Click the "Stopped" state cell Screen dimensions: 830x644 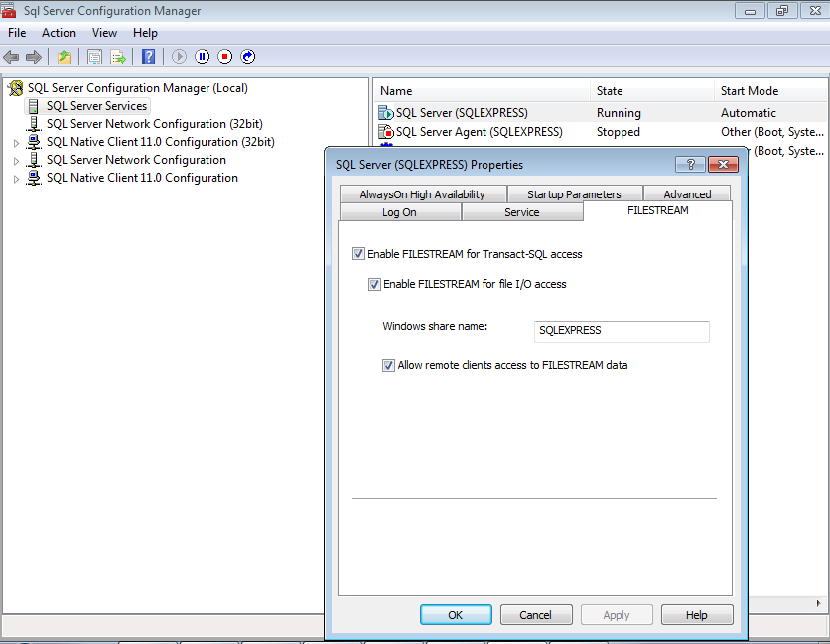coord(619,132)
